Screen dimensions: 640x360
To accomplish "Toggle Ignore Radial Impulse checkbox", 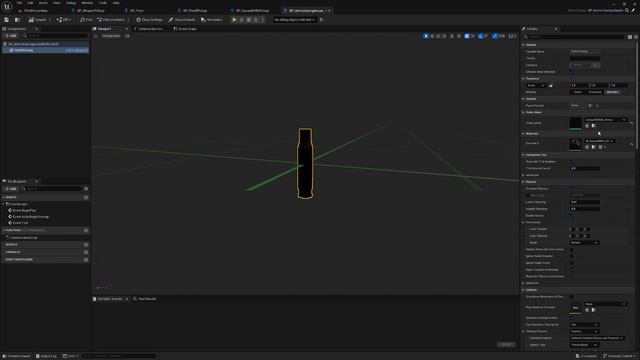I will click(572, 256).
